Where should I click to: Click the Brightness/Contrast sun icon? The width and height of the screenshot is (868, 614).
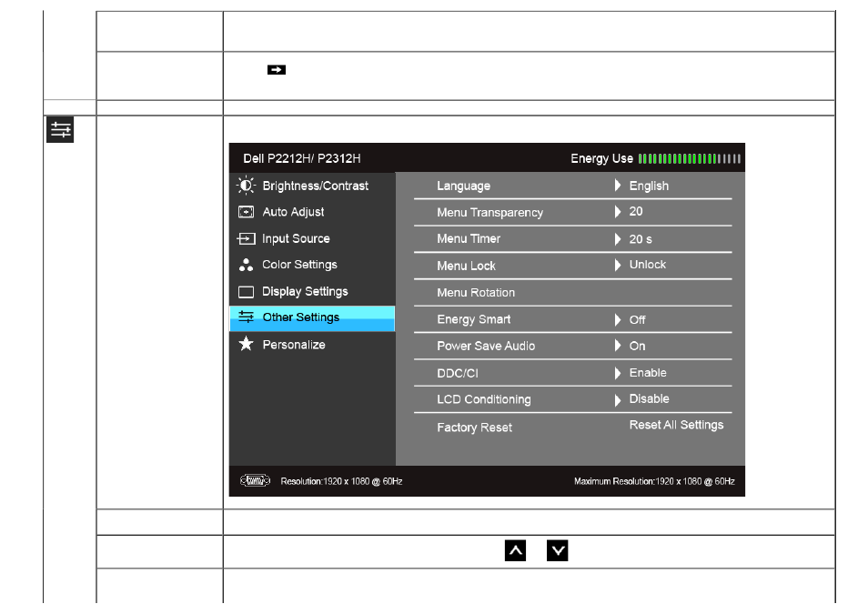pyautogui.click(x=247, y=186)
